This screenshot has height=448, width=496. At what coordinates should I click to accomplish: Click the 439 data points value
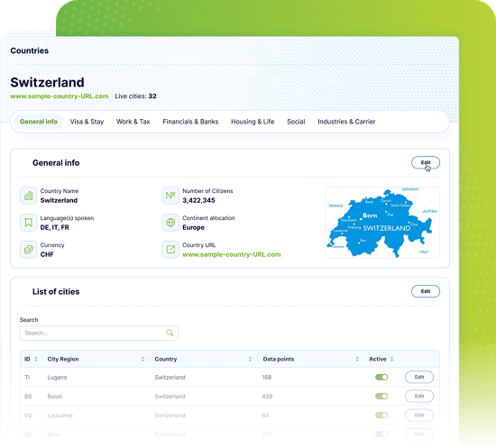[x=267, y=396]
